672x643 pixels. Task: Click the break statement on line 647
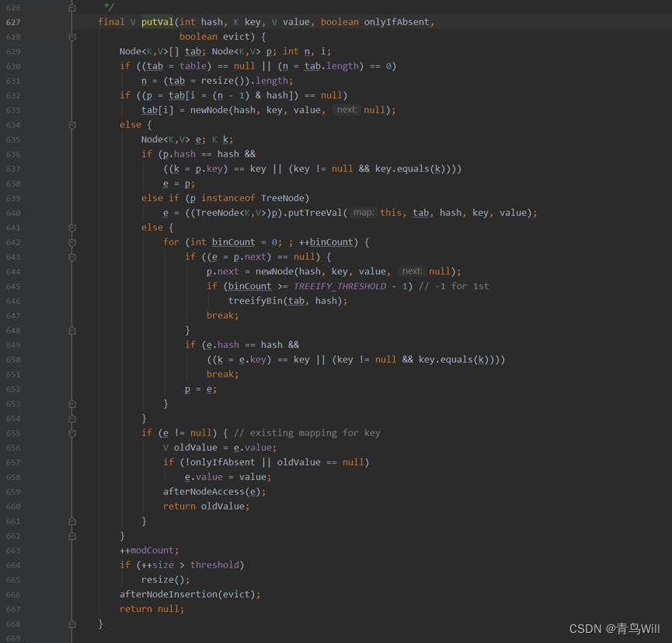click(222, 315)
